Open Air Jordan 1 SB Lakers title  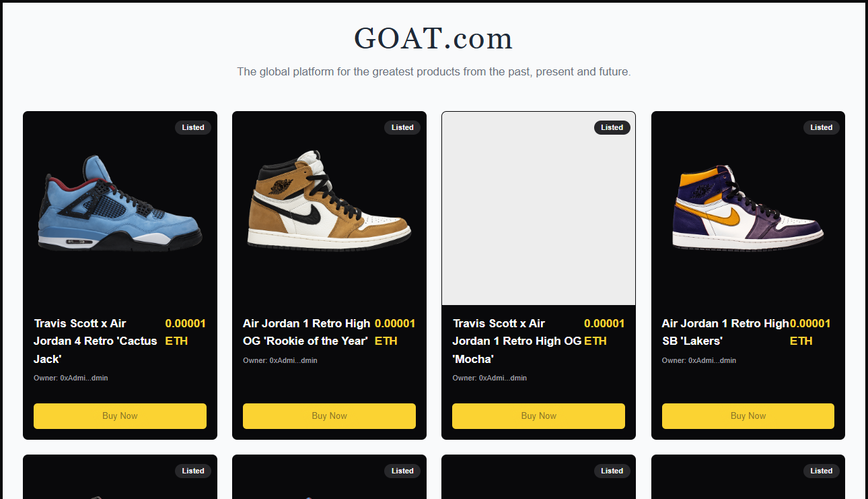click(x=725, y=333)
